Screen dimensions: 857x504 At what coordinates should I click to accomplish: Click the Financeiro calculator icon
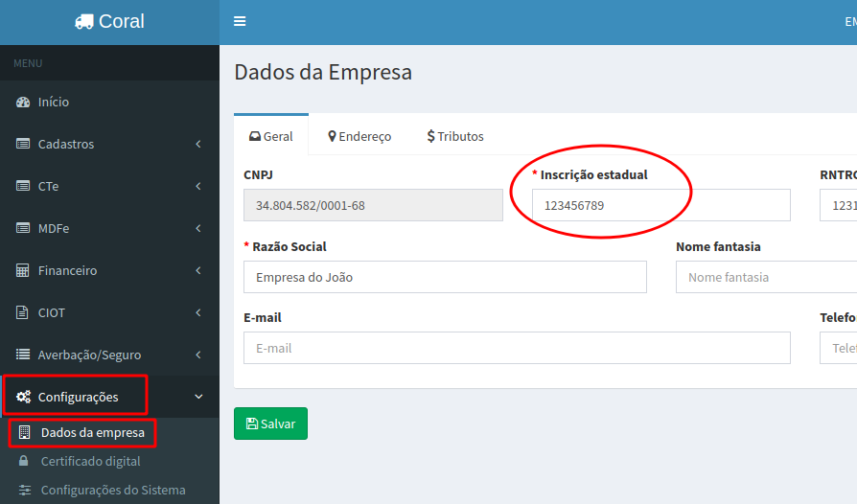pos(23,270)
